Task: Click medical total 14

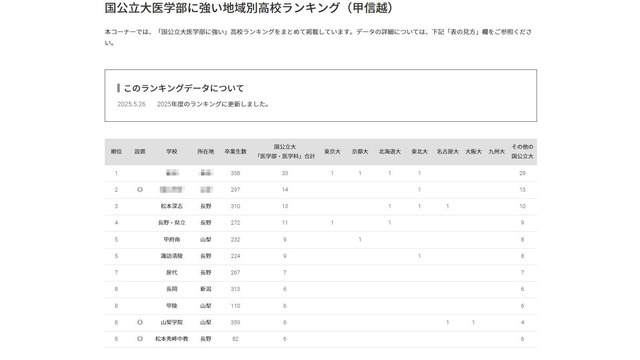Action: (285, 190)
